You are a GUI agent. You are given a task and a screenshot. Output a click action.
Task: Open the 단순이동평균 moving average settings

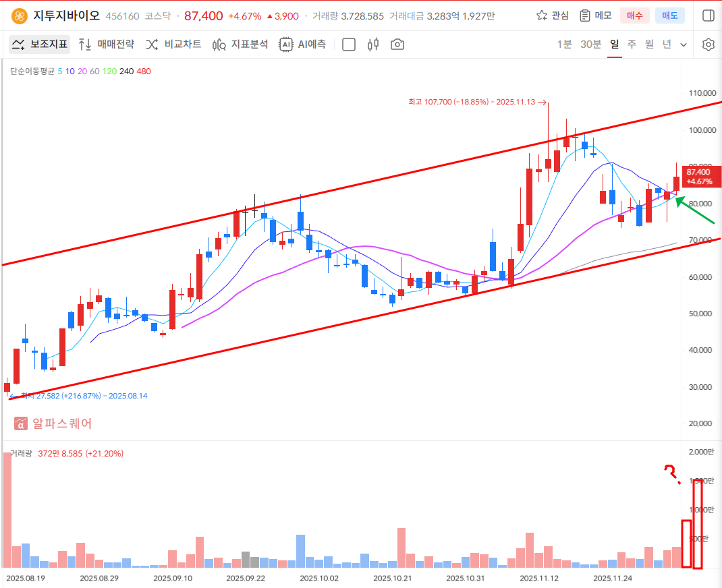[x=32, y=71]
